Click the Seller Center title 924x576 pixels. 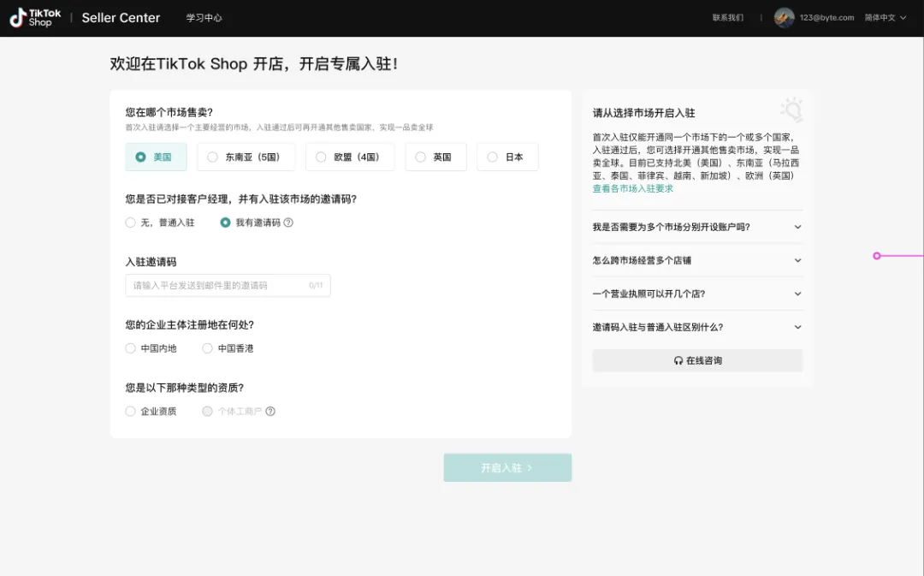(x=121, y=18)
